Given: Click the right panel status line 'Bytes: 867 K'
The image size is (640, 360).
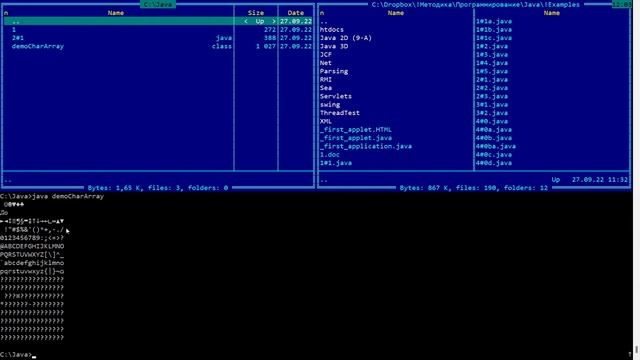Looking at the screenshot, I should point(473,188).
